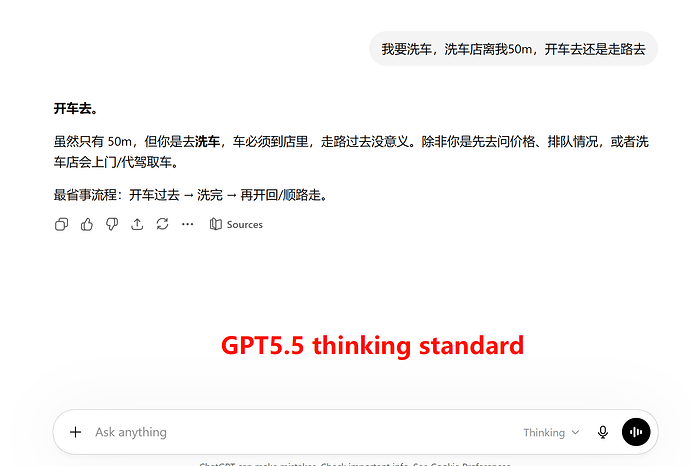
Task: Start voice mode with the black waveform button
Action: pyautogui.click(x=636, y=432)
